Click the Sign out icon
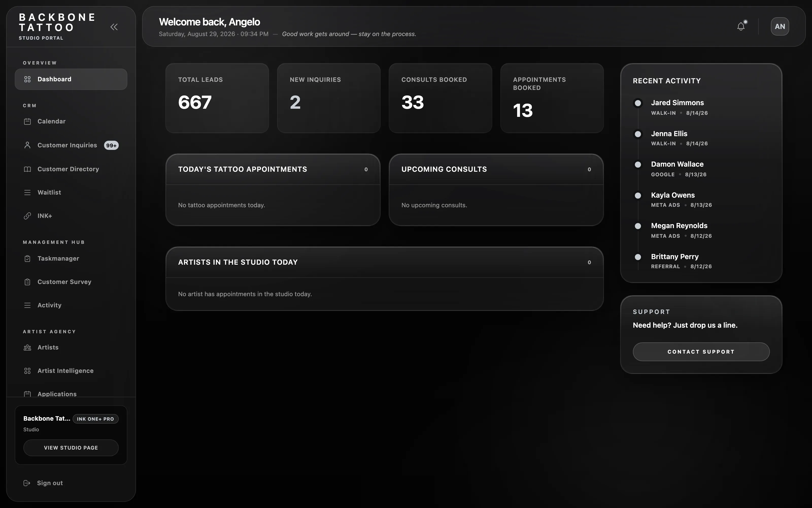The width and height of the screenshot is (812, 508). point(27,483)
